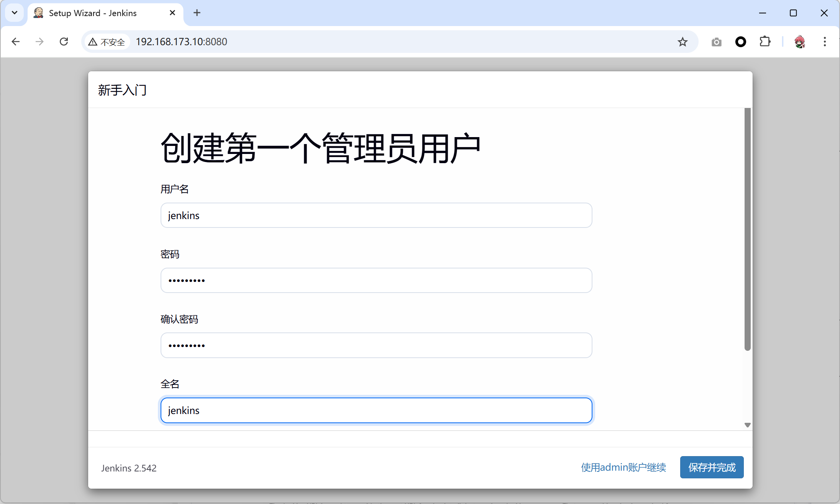
Task: Close the Setup Wizard tab
Action: [172, 13]
